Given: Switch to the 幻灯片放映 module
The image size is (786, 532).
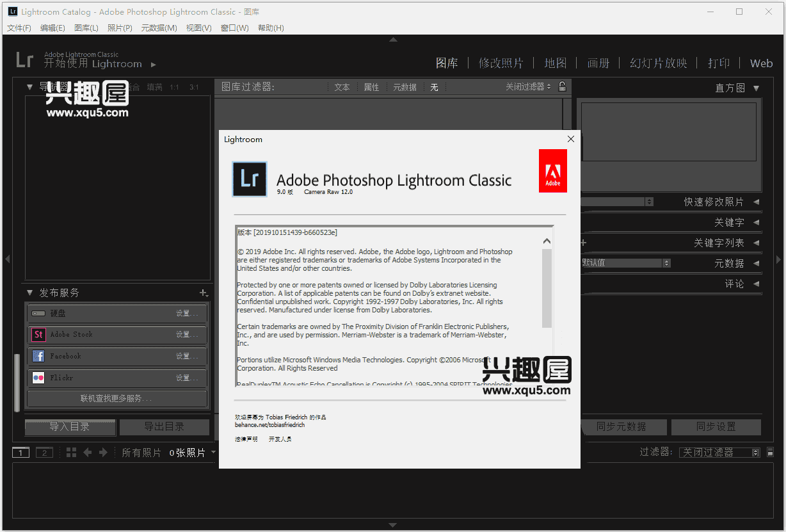Looking at the screenshot, I should click(659, 63).
